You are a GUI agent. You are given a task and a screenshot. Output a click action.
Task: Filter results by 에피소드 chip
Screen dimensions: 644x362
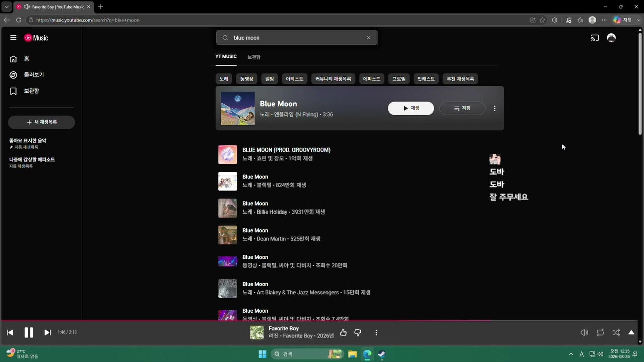click(372, 79)
